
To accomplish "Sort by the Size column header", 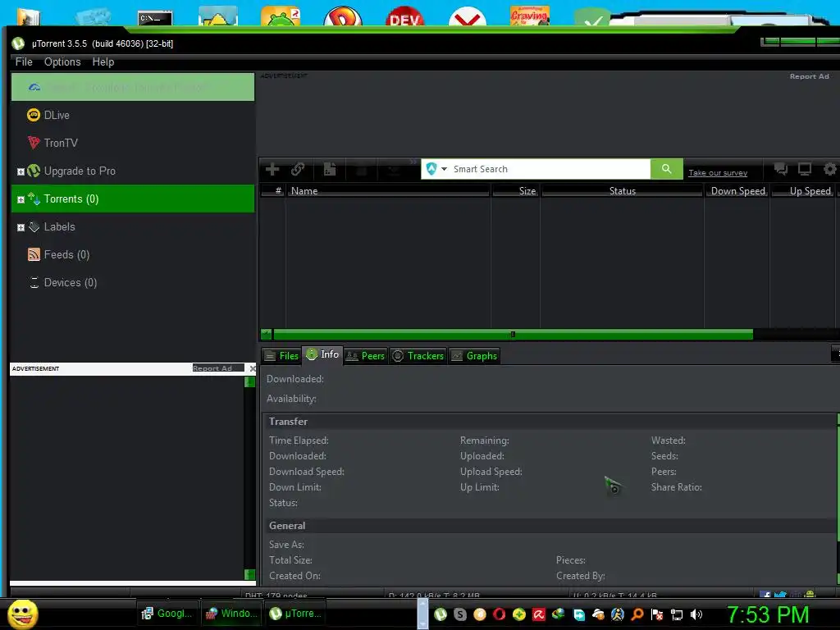I will tap(515, 190).
